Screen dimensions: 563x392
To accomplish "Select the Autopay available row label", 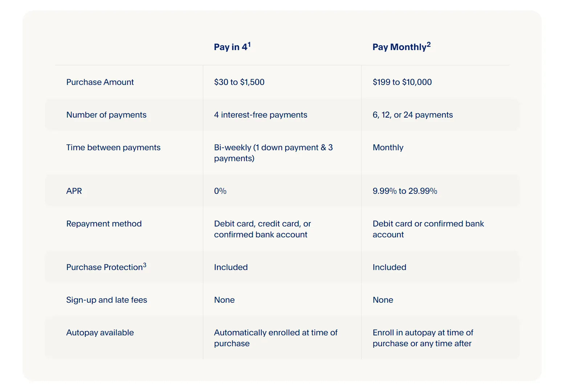I will click(100, 332).
